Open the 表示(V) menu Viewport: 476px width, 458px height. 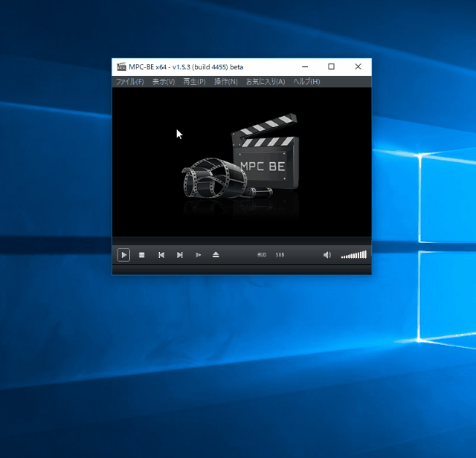click(x=164, y=82)
